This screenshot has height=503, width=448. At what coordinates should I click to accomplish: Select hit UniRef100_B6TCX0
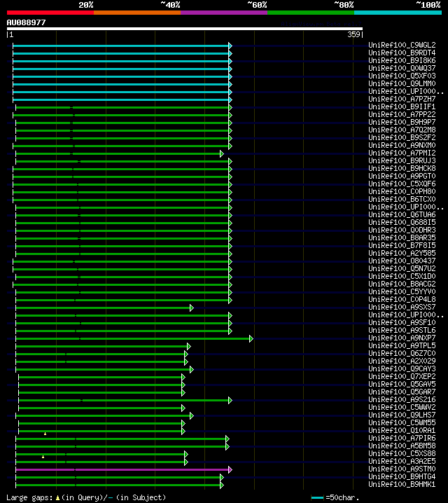coord(402,199)
